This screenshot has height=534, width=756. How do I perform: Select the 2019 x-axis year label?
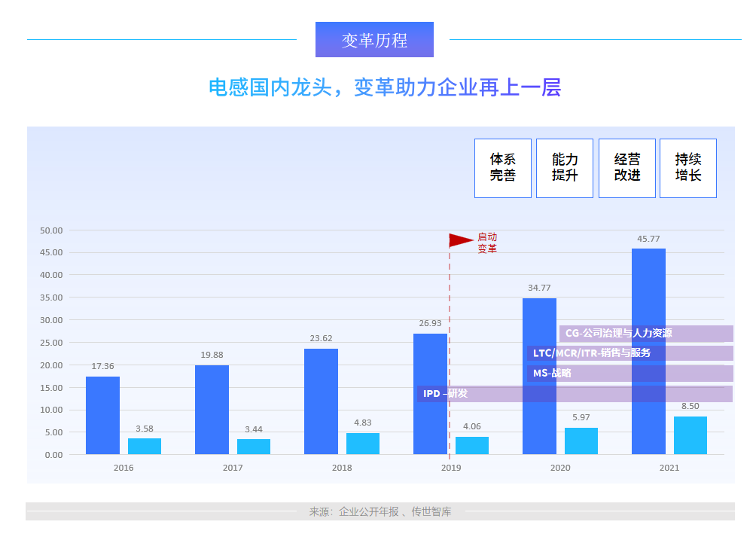[x=450, y=468]
